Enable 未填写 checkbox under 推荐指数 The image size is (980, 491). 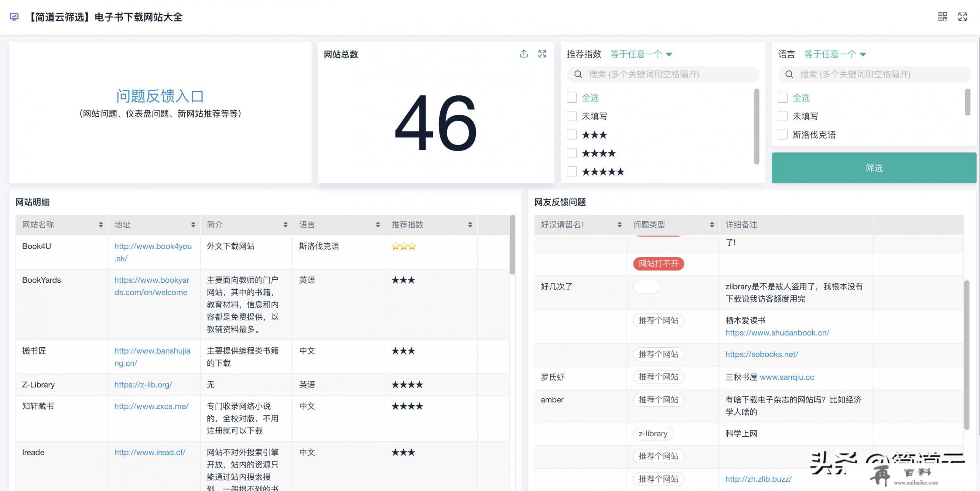click(572, 116)
